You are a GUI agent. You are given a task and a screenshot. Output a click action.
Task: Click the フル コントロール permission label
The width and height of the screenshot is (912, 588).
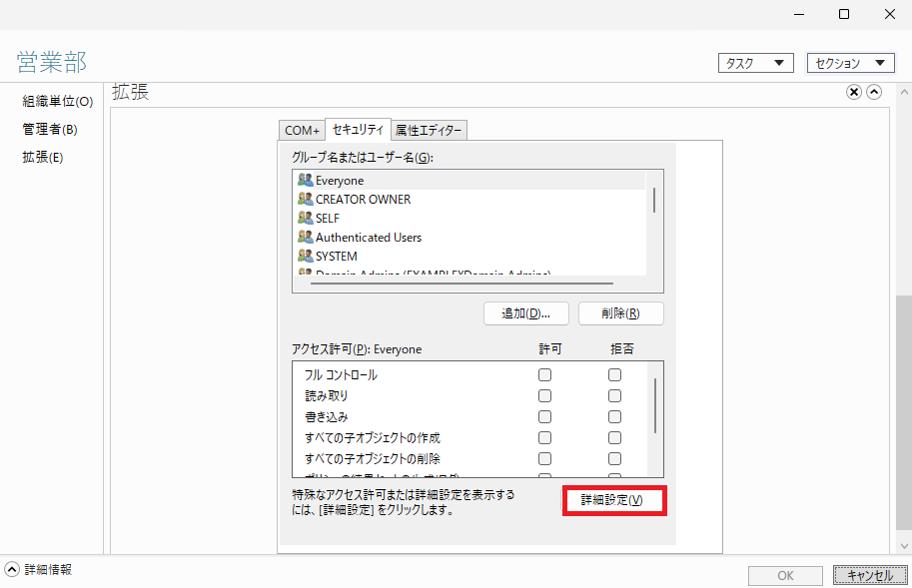click(x=341, y=374)
